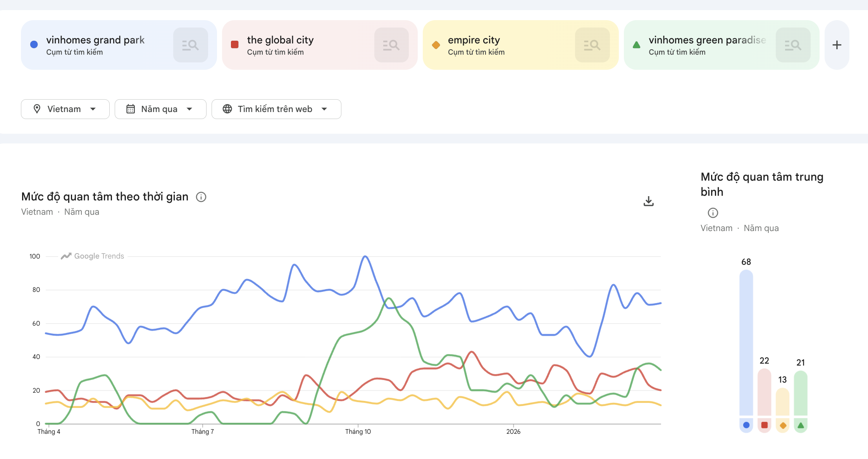Open search-details icon for vinhomes green paradise
The width and height of the screenshot is (868, 459).
click(x=792, y=45)
